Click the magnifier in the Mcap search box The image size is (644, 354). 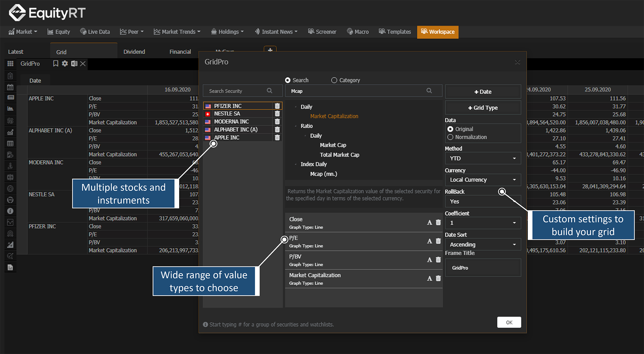pyautogui.click(x=429, y=91)
